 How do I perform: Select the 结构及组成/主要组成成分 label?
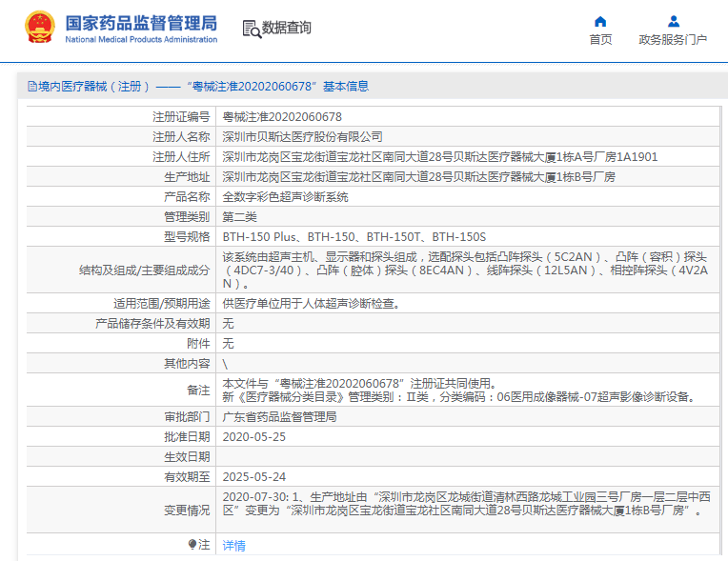[x=145, y=270]
